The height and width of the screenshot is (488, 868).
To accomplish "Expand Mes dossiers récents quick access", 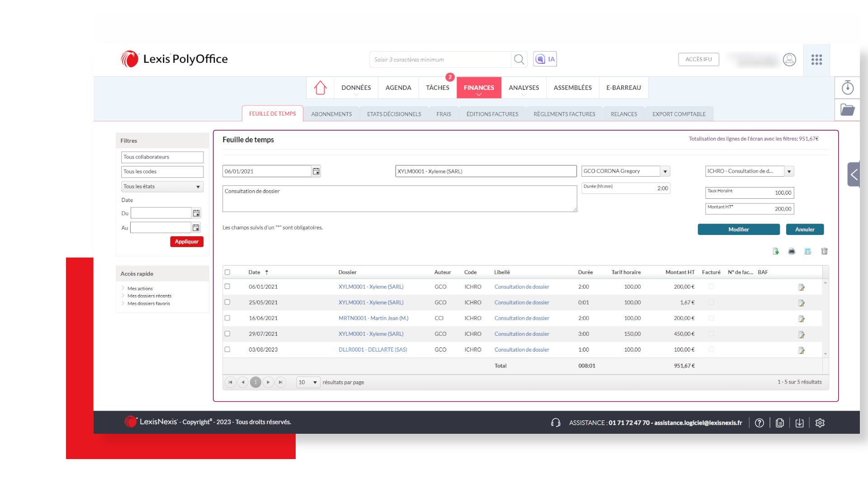I will [149, 296].
